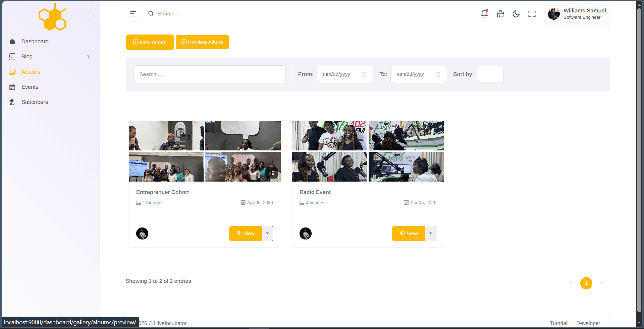Open the Tutorial footer link

[x=558, y=323]
